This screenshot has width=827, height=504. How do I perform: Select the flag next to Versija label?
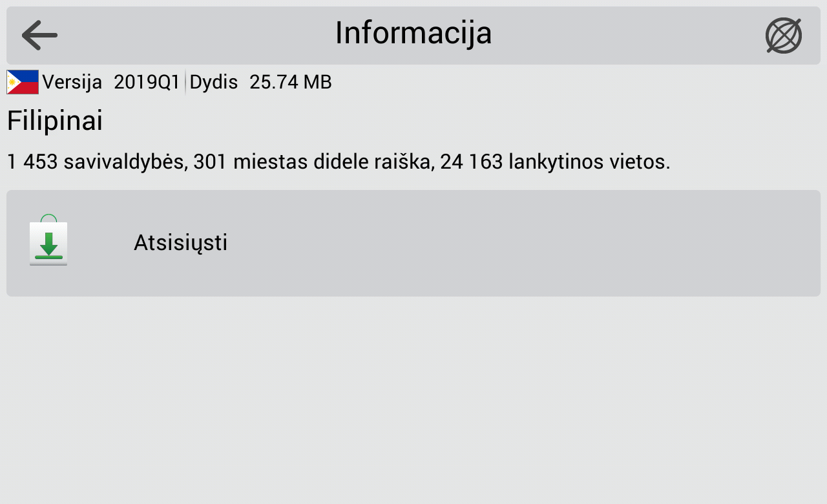[22, 81]
